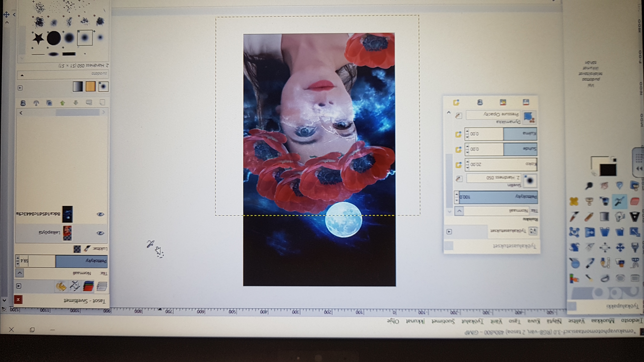Select the Move tool in toolbox
Image resolution: width=644 pixels, height=362 pixels.
click(620, 248)
